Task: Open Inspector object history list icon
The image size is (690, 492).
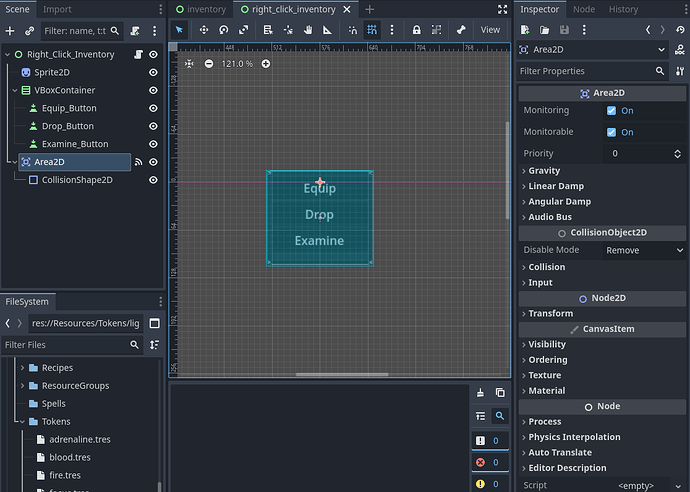Action: click(x=680, y=30)
